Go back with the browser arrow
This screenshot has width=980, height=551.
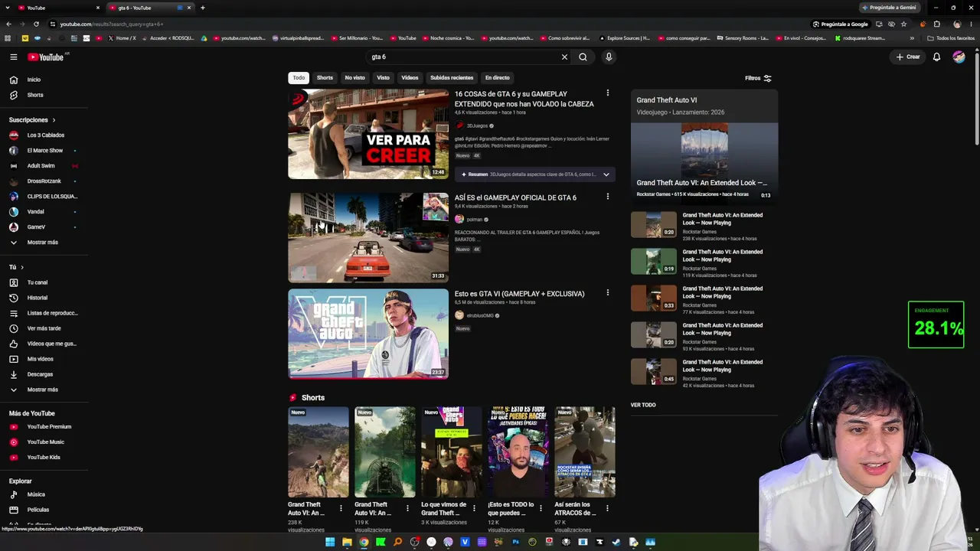pos(8,24)
